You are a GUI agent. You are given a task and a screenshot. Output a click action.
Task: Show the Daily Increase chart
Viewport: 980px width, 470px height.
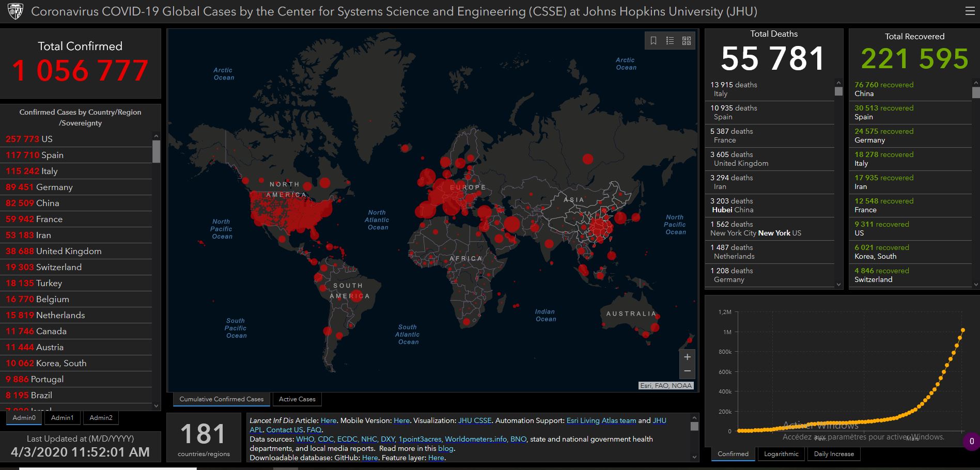[833, 454]
